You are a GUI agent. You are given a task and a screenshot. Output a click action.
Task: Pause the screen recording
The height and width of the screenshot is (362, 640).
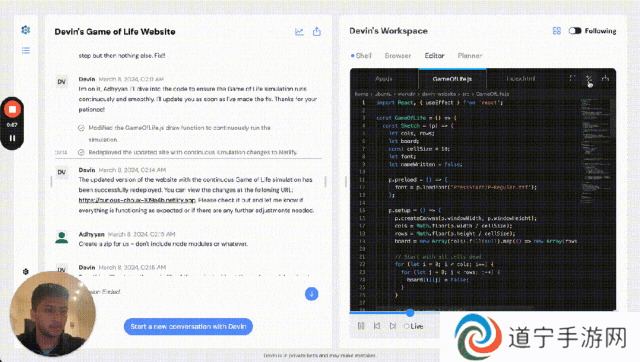(12, 138)
